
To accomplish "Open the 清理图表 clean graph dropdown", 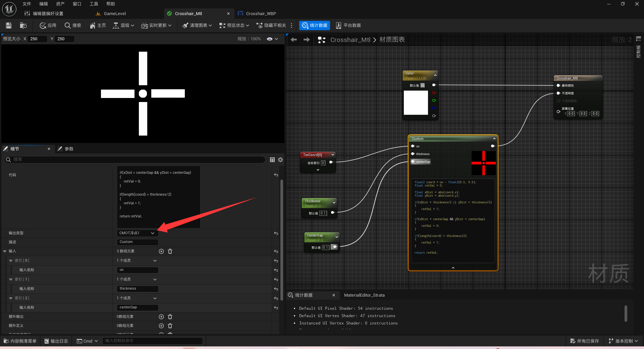I will click(197, 26).
